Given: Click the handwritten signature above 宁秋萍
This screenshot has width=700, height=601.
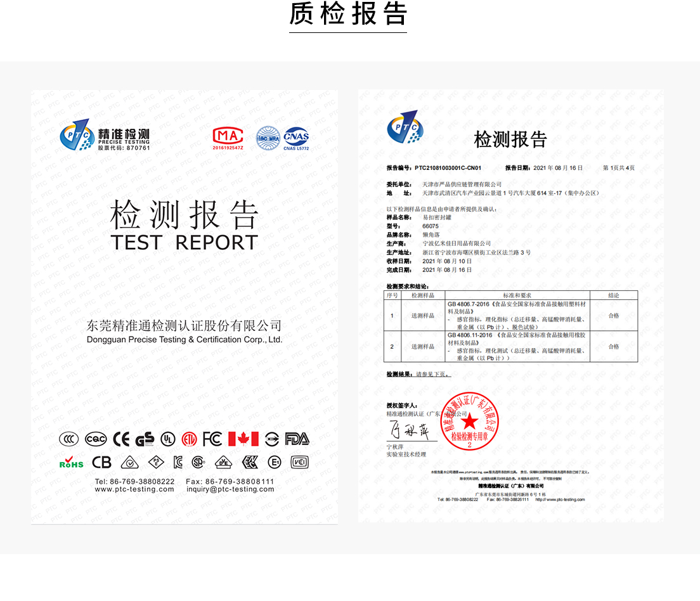Looking at the screenshot, I should [x=410, y=430].
